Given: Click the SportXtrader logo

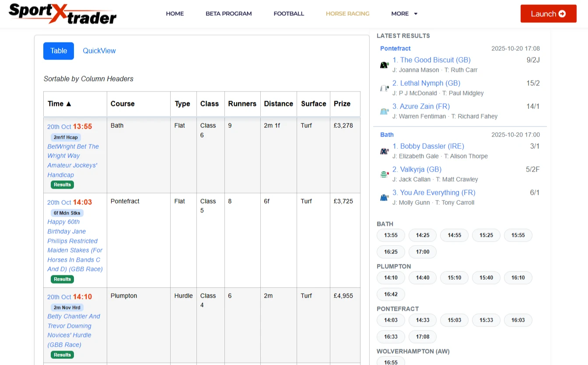Looking at the screenshot, I should pyautogui.click(x=63, y=14).
